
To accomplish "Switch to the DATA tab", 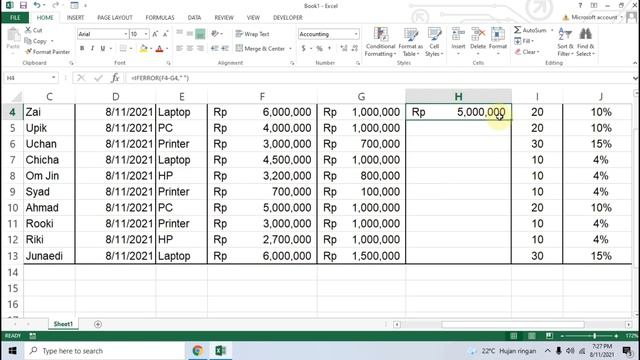I will (x=194, y=18).
